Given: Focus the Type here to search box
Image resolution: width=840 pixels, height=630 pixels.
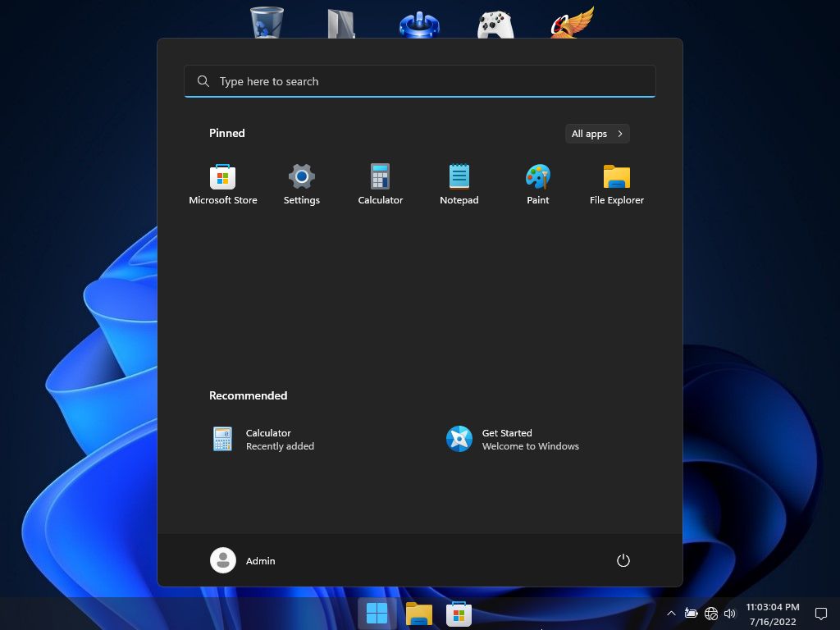Looking at the screenshot, I should tap(420, 81).
